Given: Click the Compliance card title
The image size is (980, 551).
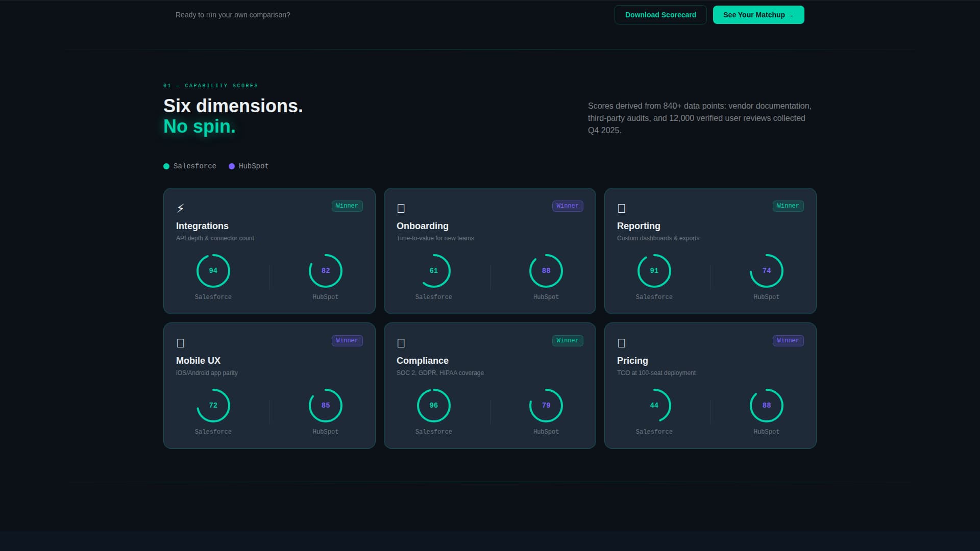Looking at the screenshot, I should pyautogui.click(x=423, y=361).
